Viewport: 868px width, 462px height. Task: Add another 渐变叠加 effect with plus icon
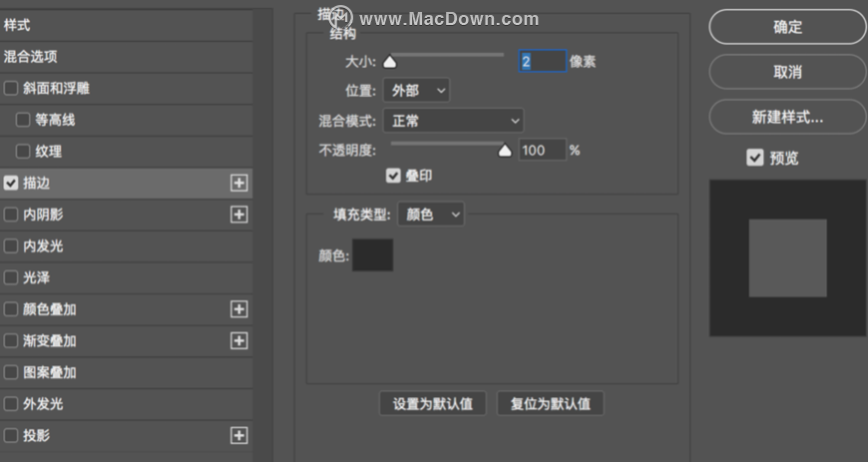click(239, 340)
